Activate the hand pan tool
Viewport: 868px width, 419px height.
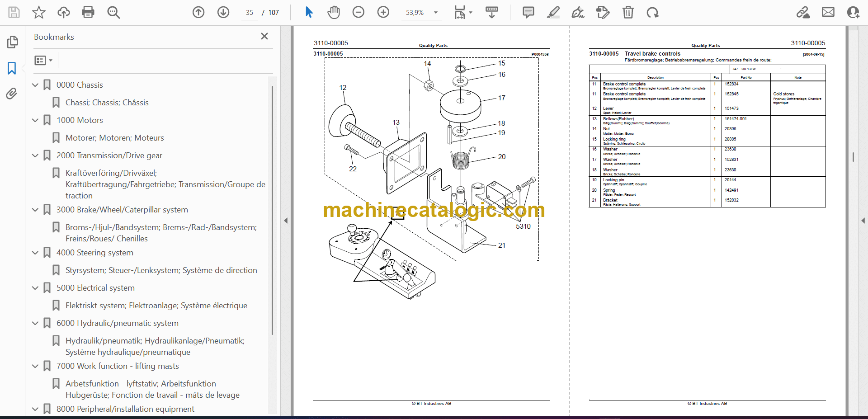334,12
